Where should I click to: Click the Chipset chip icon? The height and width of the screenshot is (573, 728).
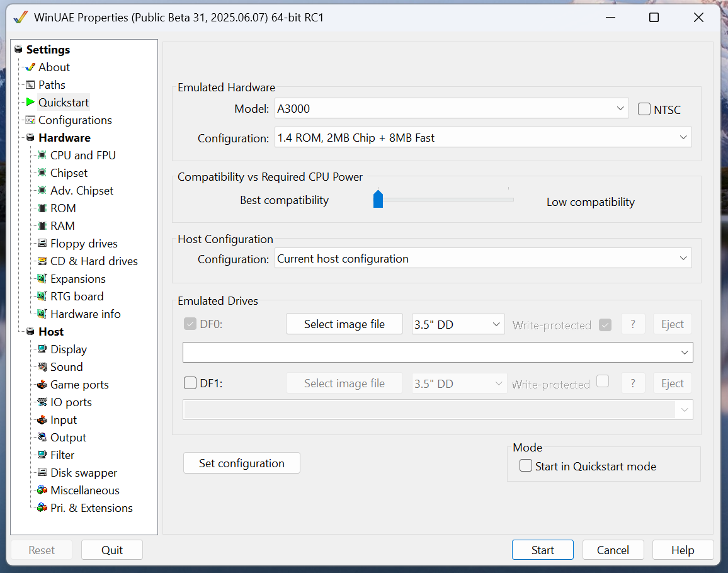tap(42, 173)
